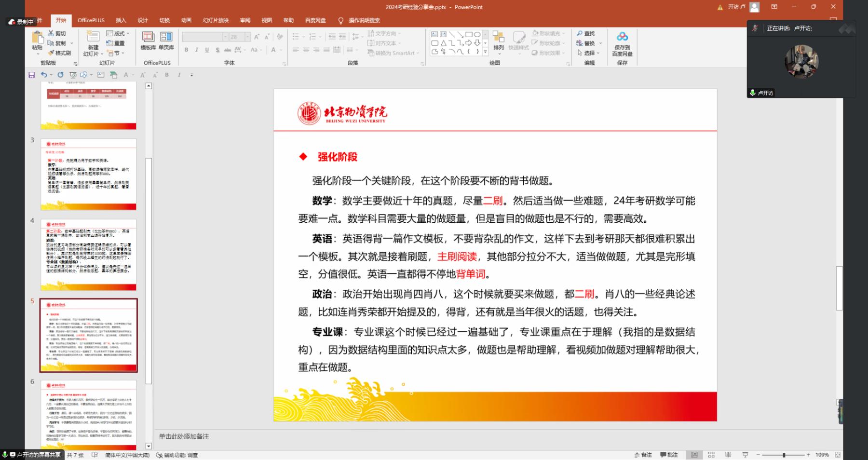Toggle the 备注 notes pane in status bar
This screenshot has height=460, width=868.
[x=643, y=455]
